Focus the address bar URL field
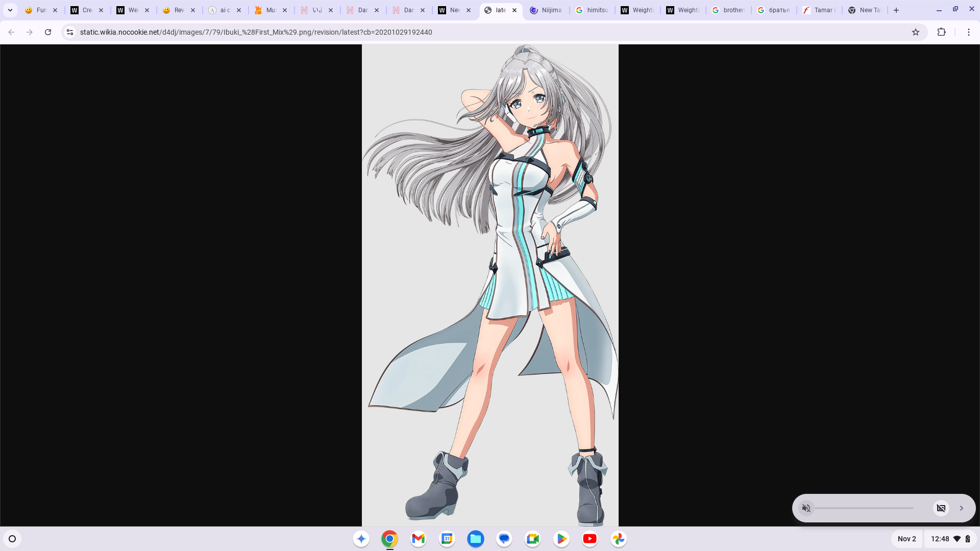This screenshot has height=551, width=980. tap(490, 32)
